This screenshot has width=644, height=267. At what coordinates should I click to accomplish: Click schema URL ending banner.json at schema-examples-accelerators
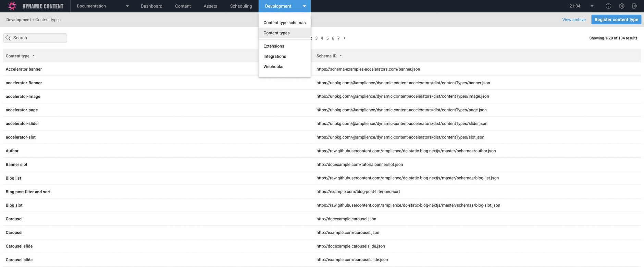point(368,69)
